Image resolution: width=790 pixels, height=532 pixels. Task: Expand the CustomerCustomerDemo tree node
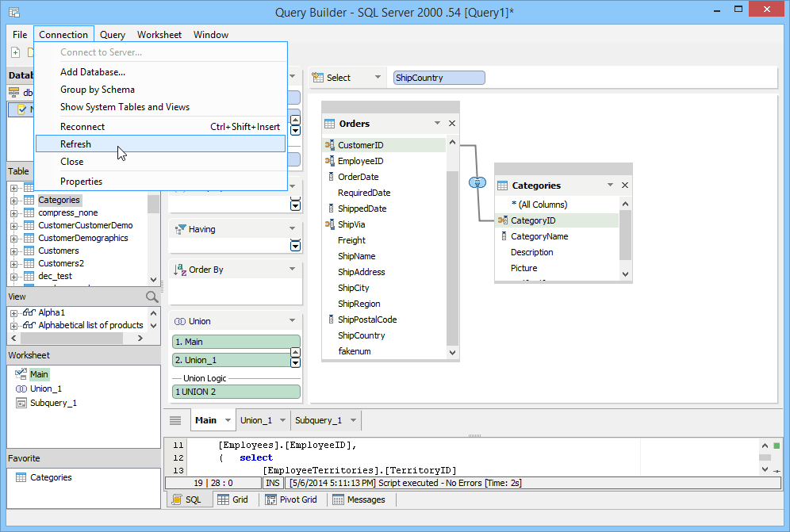point(13,226)
